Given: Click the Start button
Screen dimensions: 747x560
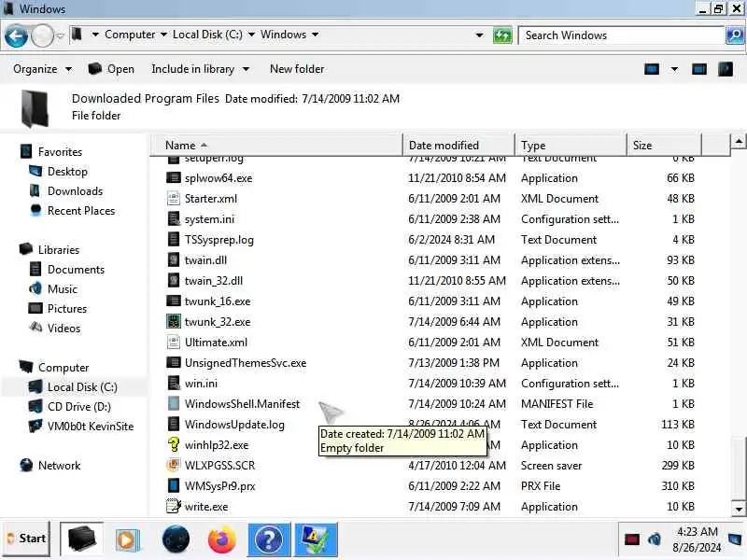Looking at the screenshot, I should (x=27, y=539).
